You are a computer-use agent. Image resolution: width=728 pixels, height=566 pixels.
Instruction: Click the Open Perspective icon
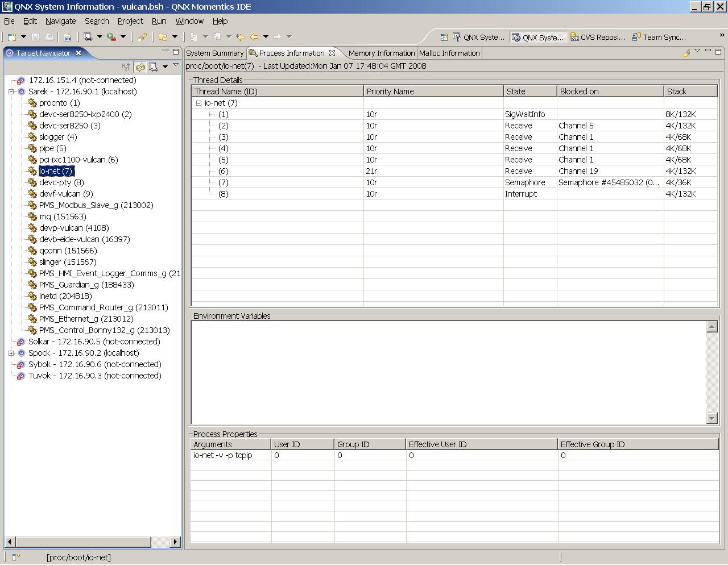point(444,37)
